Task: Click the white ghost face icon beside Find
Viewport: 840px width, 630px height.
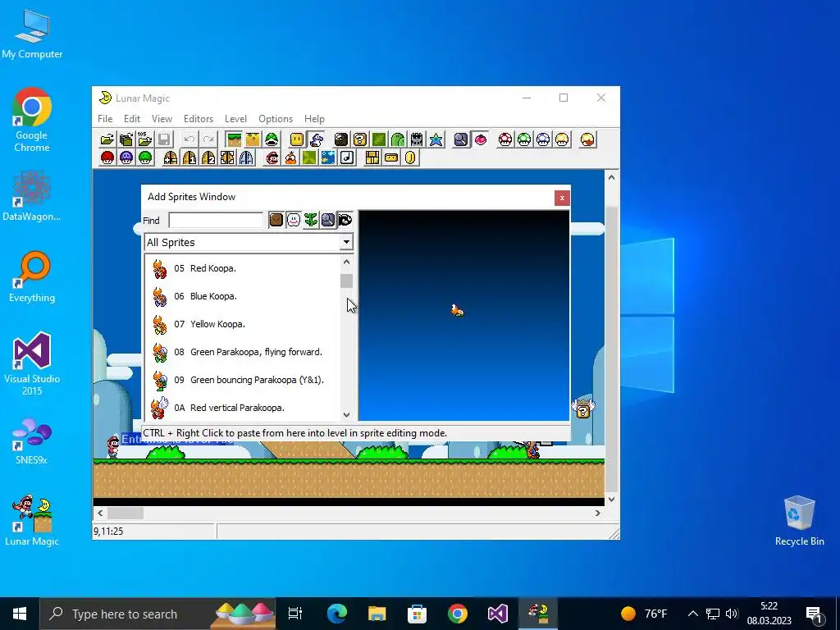Action: pos(294,220)
